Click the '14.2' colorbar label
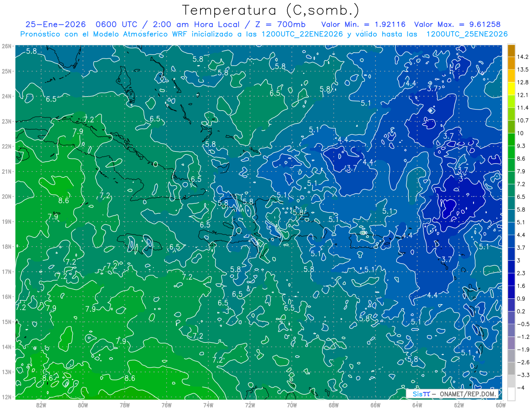Image resolution: width=532 pixels, height=411 pixels. click(x=523, y=57)
